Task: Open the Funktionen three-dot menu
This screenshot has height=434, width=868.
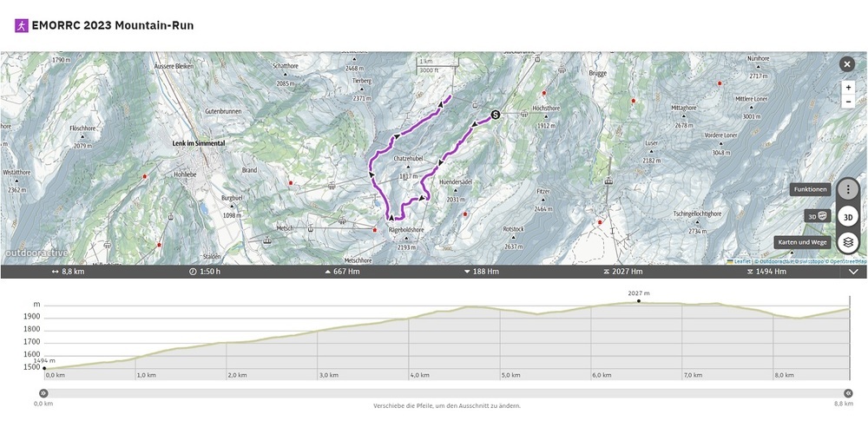Action: tap(847, 190)
